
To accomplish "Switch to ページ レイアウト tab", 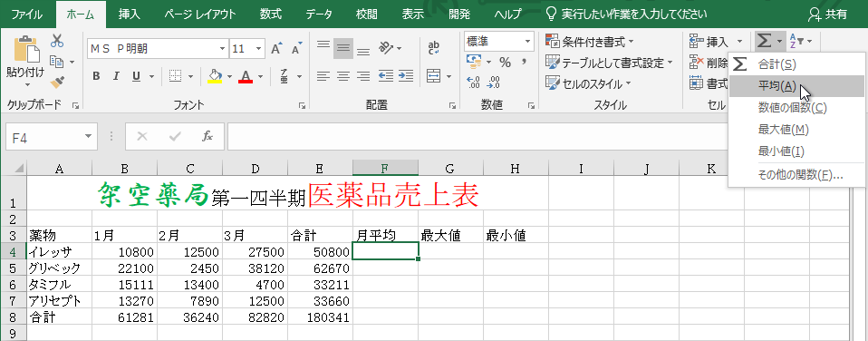I will (x=200, y=15).
